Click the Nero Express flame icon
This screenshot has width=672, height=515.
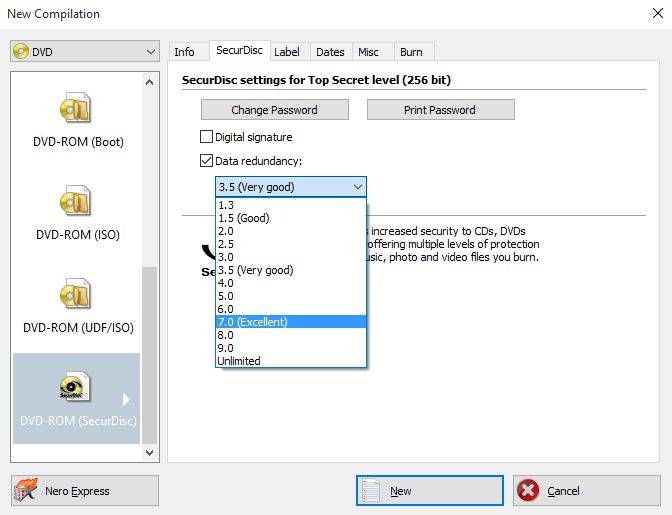[x=26, y=491]
